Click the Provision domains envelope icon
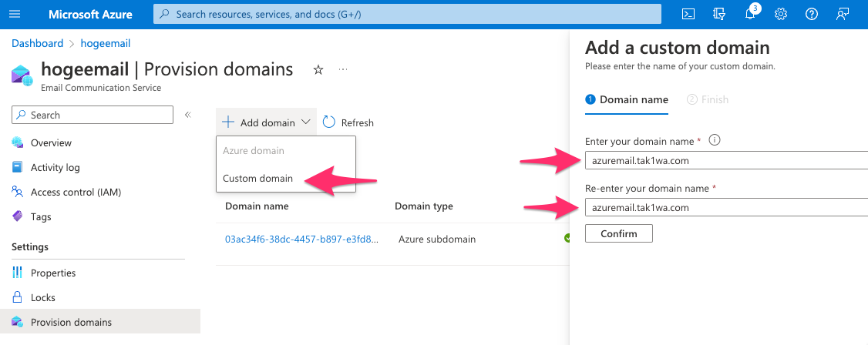Image resolution: width=868 pixels, height=345 pixels. [x=18, y=322]
